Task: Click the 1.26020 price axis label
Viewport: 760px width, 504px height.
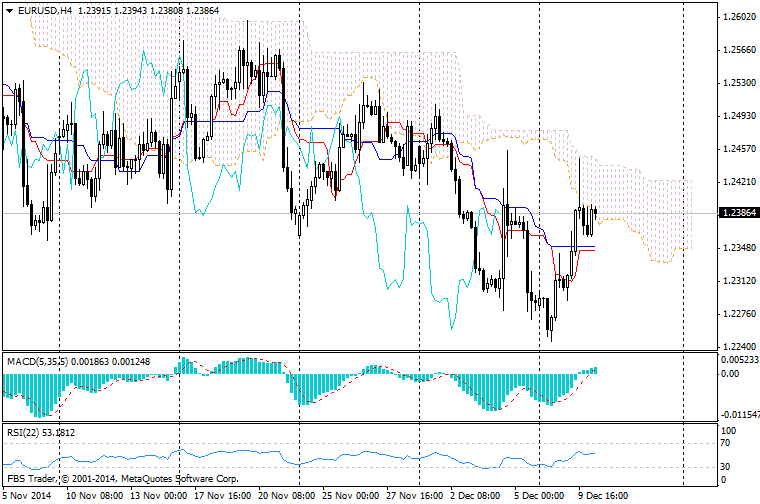Action: (737, 17)
